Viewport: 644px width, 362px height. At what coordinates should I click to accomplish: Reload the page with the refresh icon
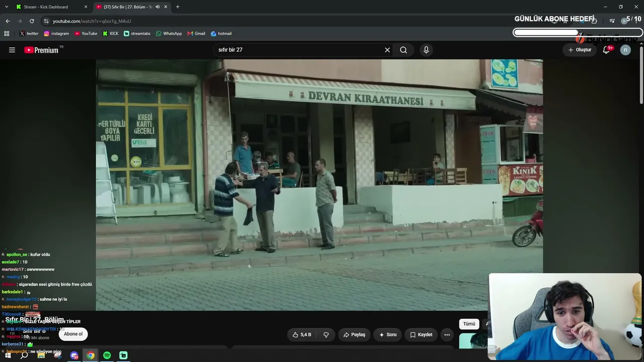pyautogui.click(x=32, y=21)
